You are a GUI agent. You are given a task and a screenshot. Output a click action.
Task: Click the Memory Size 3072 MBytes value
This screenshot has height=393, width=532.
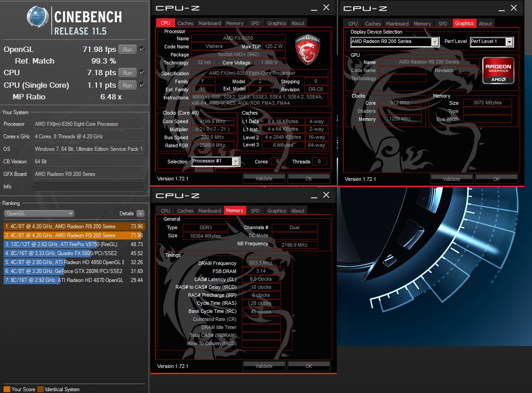click(x=487, y=103)
